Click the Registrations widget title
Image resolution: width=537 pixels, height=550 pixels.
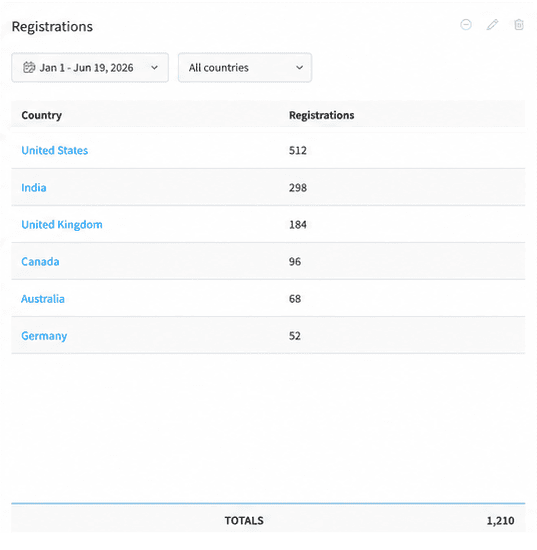[x=52, y=27]
